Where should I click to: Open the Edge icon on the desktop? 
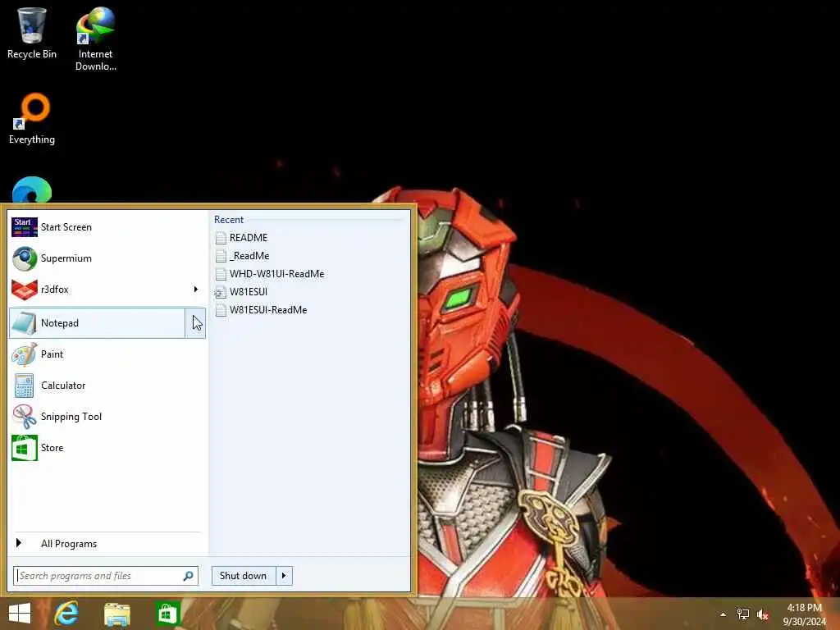point(32,189)
